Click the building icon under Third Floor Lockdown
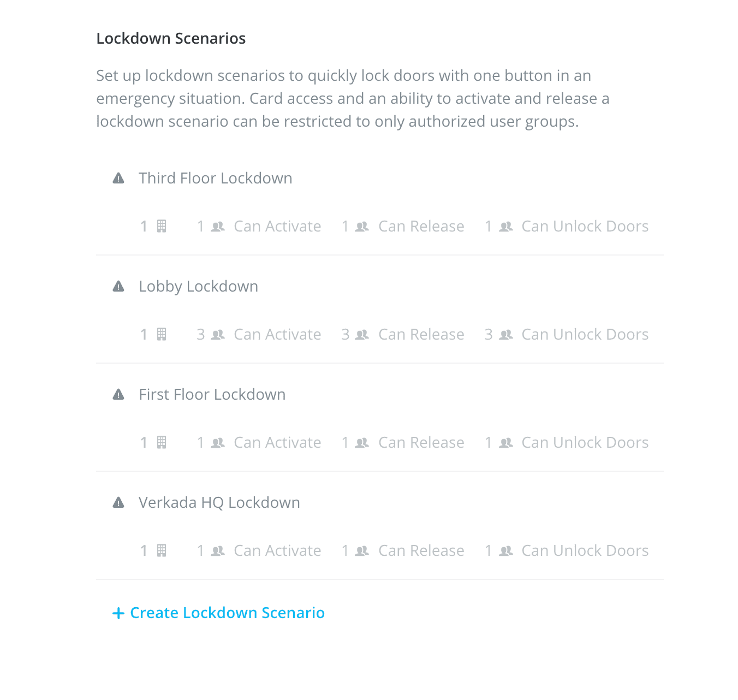Image resolution: width=738 pixels, height=700 pixels. [x=161, y=226]
